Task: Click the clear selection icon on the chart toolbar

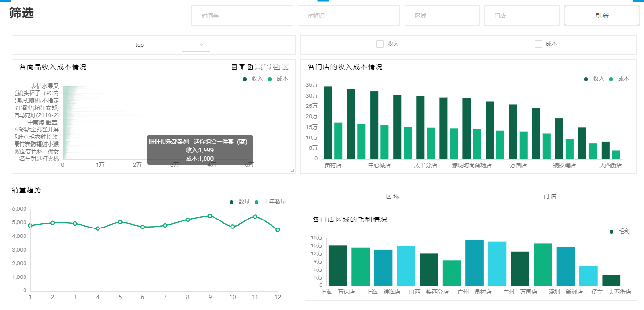Action: [285, 66]
